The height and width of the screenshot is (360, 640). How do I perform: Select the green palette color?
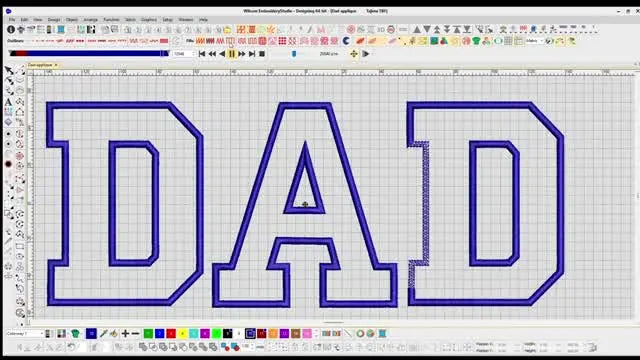(x=149, y=333)
